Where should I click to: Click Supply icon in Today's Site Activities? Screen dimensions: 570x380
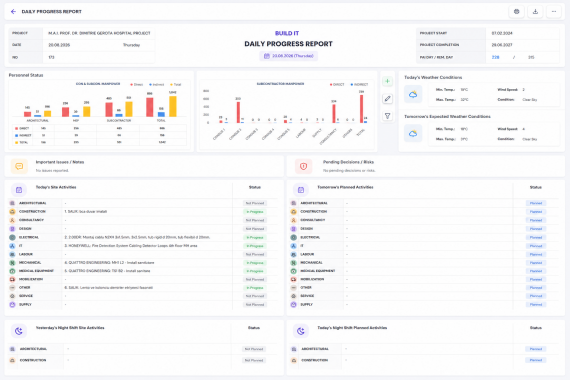12,304
